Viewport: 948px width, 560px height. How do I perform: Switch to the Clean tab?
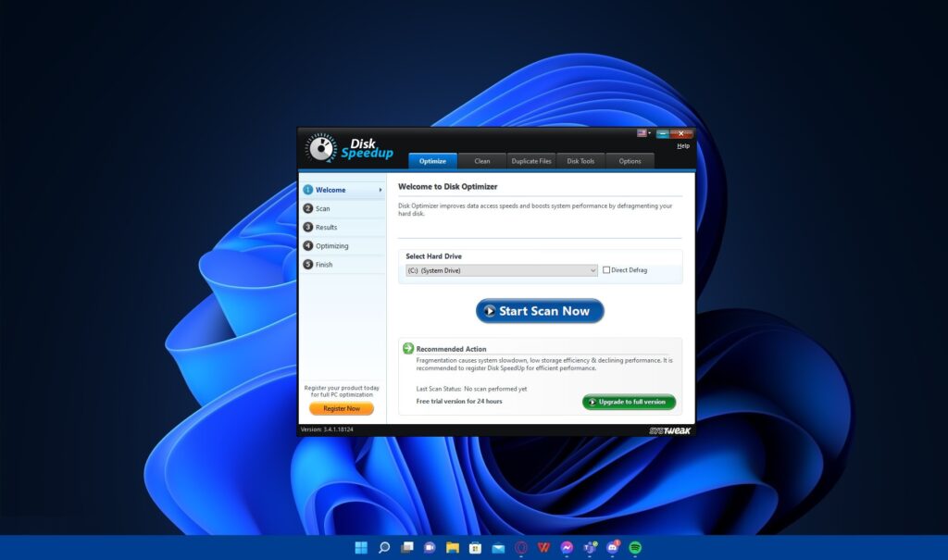[481, 161]
